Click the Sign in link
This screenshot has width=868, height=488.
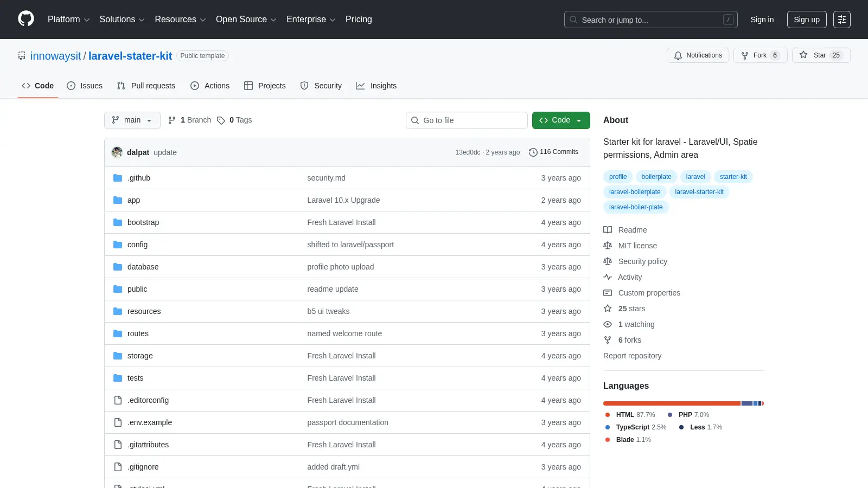coord(762,20)
